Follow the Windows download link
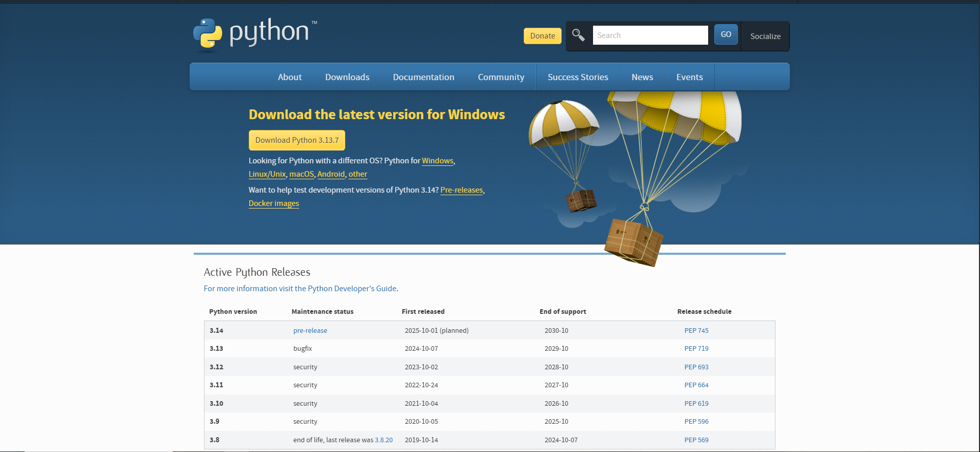Viewport: 980px width, 452px height. (x=438, y=161)
